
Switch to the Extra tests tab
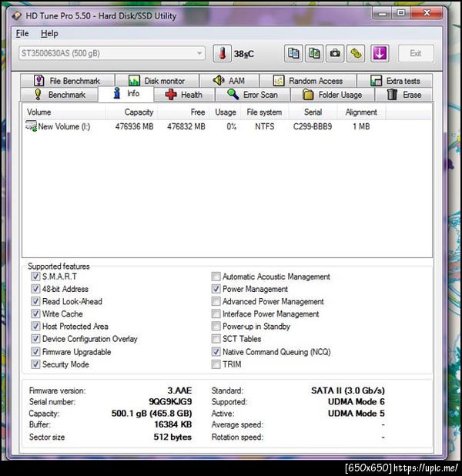[x=395, y=81]
